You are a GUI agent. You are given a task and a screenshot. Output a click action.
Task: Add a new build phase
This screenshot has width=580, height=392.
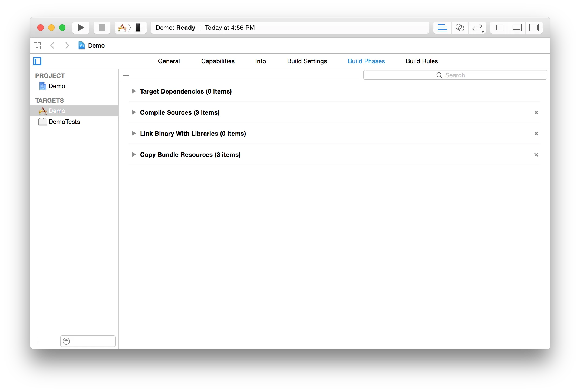126,75
